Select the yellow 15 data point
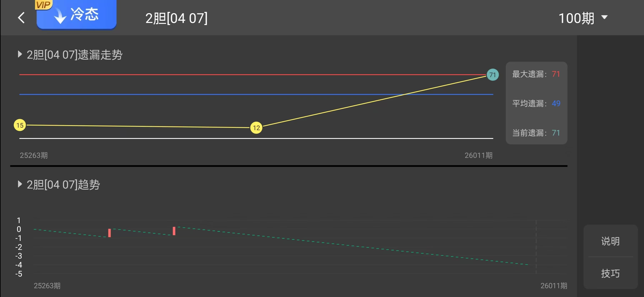644x297 pixels. point(20,125)
